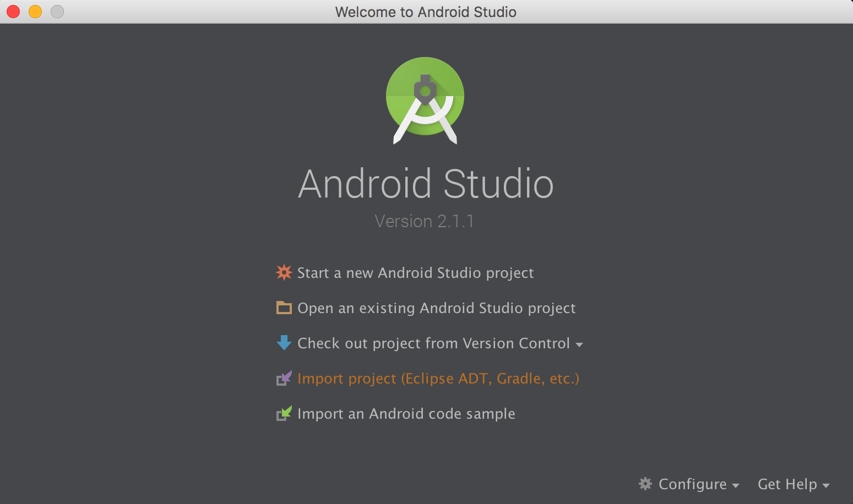Click the Configure gear icon
The width and height of the screenshot is (853, 504).
pyautogui.click(x=645, y=484)
